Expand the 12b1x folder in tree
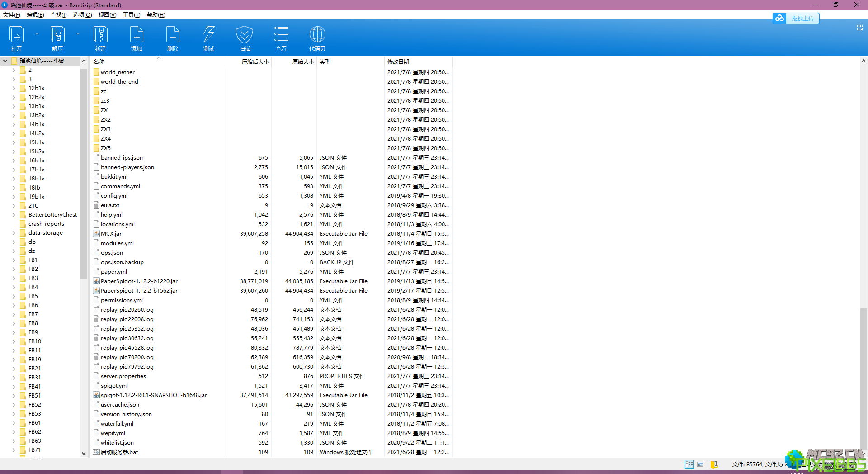 [x=14, y=88]
